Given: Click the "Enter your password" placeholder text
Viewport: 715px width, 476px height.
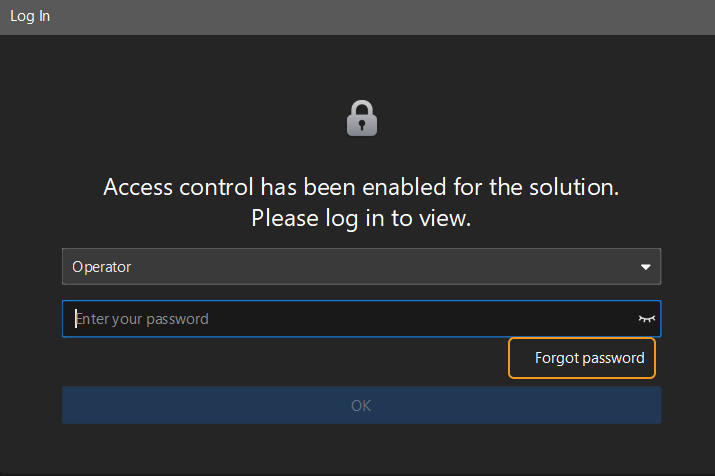Looking at the screenshot, I should click(x=142, y=319).
